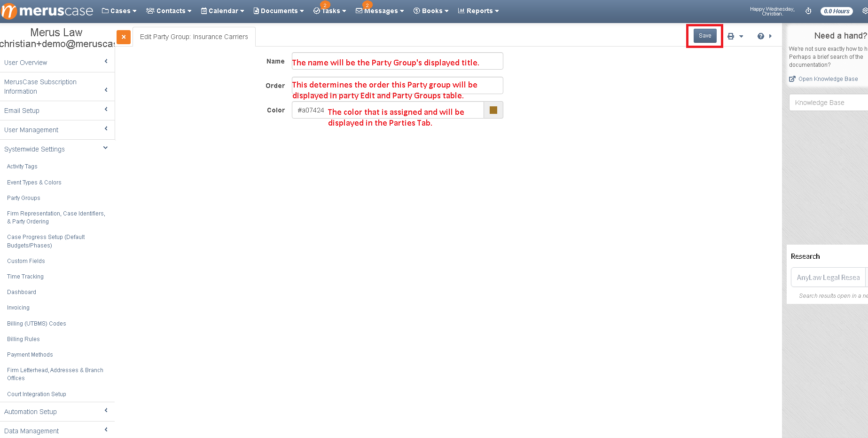
Task: Open Billing Rules settings
Action: [23, 339]
